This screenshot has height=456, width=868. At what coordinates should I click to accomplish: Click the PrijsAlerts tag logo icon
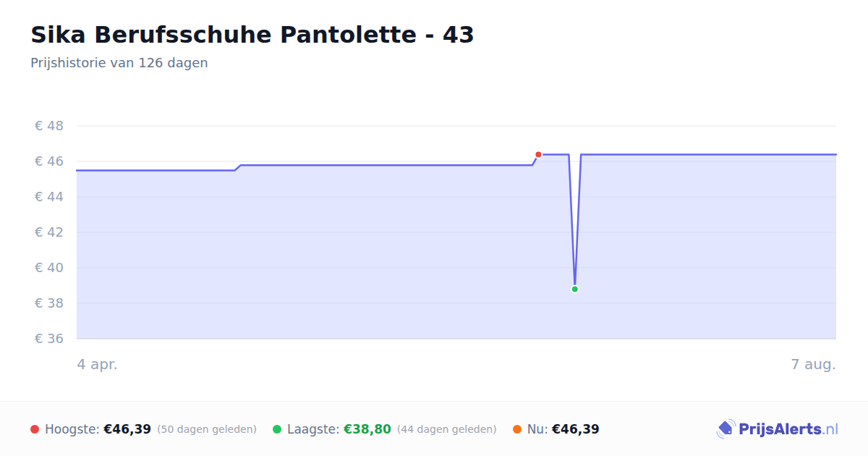[x=726, y=429]
